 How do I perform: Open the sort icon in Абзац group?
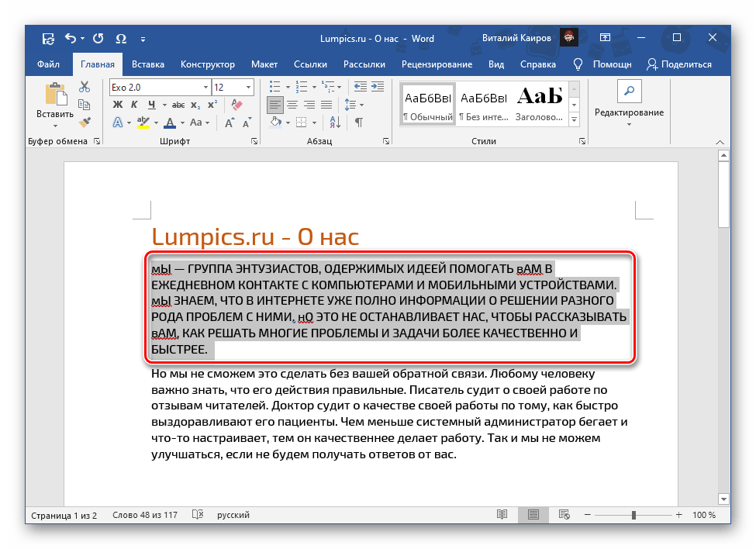pyautogui.click(x=335, y=122)
